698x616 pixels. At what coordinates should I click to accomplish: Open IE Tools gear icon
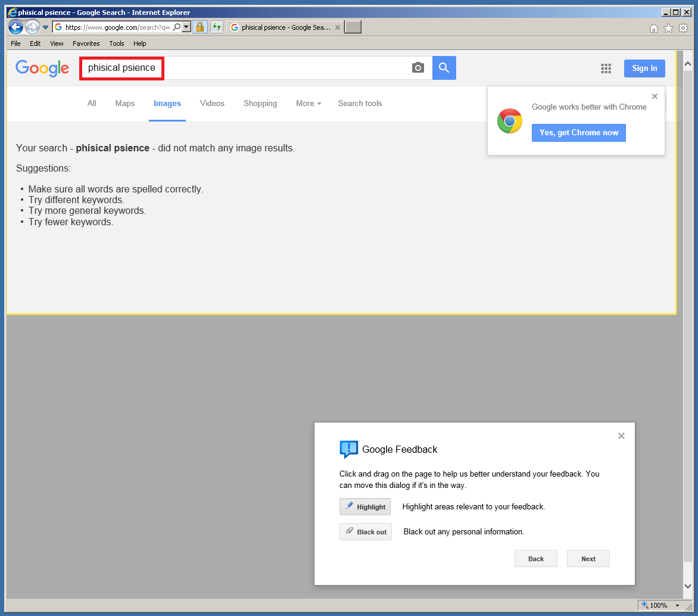(683, 29)
